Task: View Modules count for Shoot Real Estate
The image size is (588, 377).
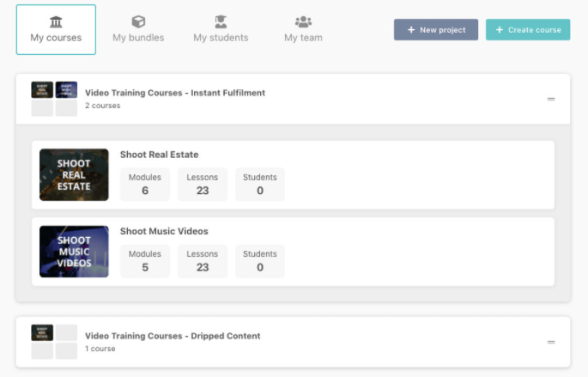Action: [145, 185]
